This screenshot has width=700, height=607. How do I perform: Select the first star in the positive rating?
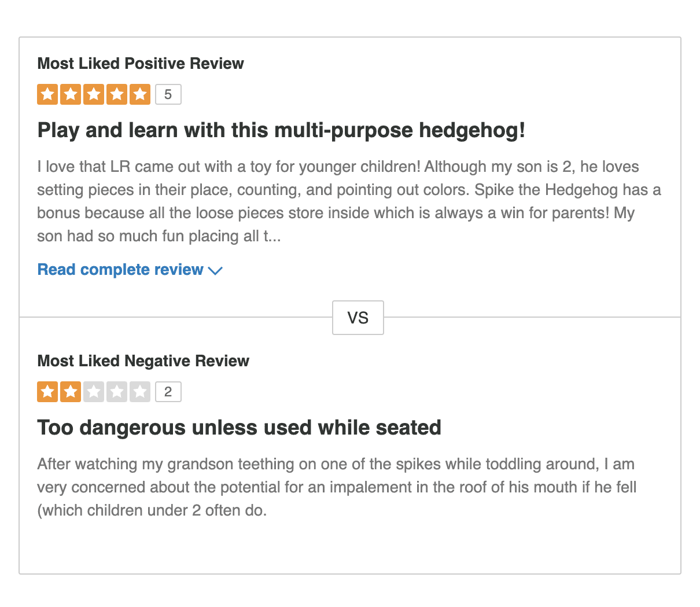click(x=47, y=94)
